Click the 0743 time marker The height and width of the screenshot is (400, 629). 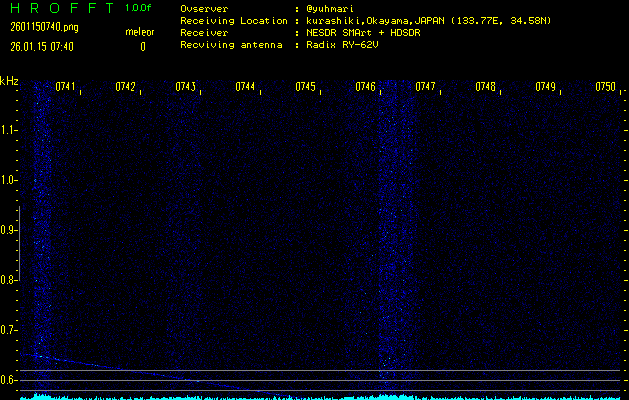[185, 86]
